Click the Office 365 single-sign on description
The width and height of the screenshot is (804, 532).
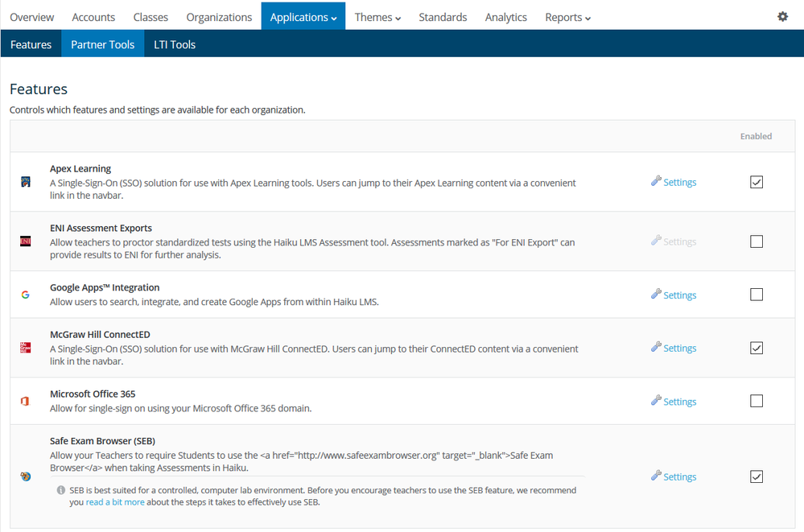point(180,409)
